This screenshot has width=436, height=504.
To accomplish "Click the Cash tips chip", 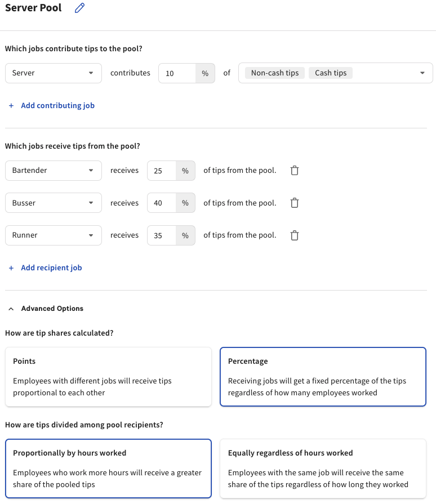I will 330,73.
